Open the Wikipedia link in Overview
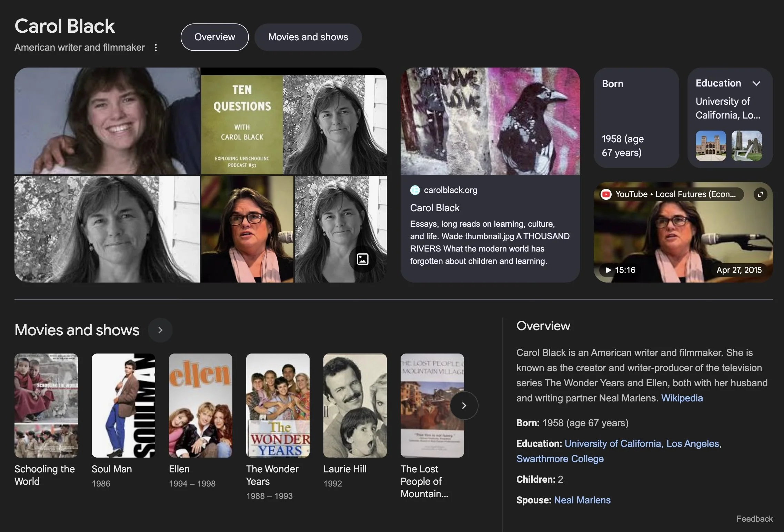This screenshot has height=532, width=784. click(x=682, y=398)
